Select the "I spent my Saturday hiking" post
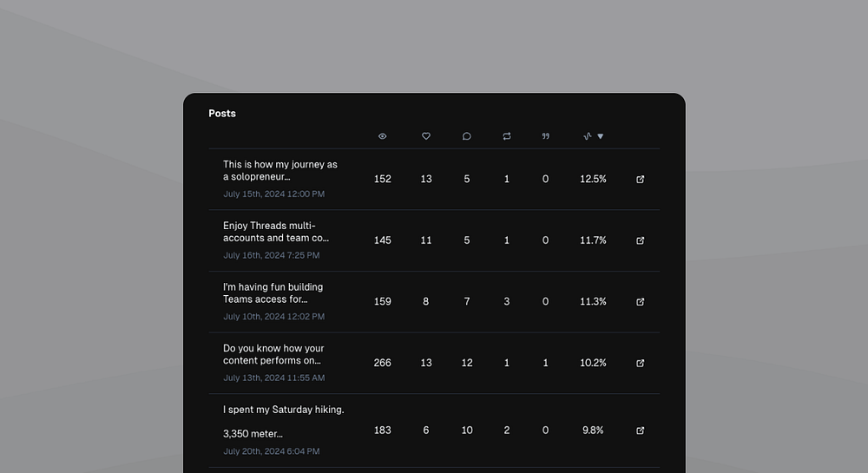Screen dimensions: 868x473 283,410
